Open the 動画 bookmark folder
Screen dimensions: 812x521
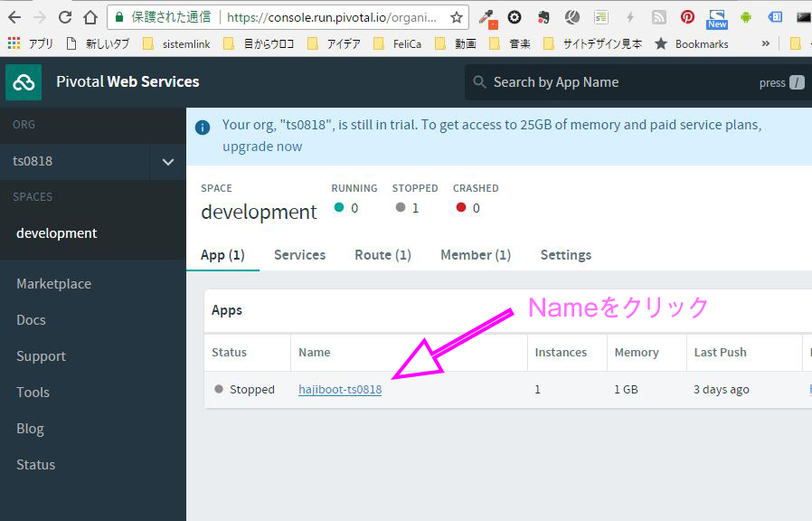pyautogui.click(x=456, y=44)
